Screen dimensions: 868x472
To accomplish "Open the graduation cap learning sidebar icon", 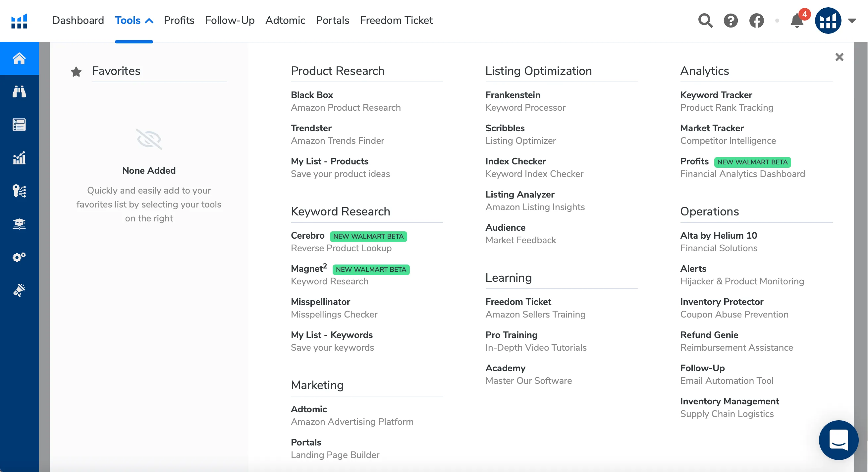I will coord(19,224).
